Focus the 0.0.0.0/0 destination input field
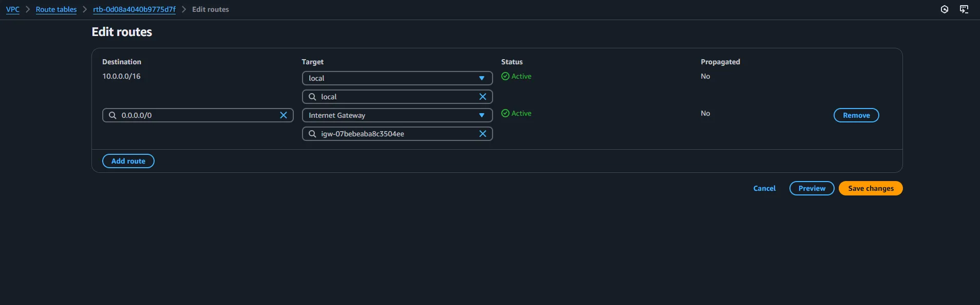 (198, 115)
